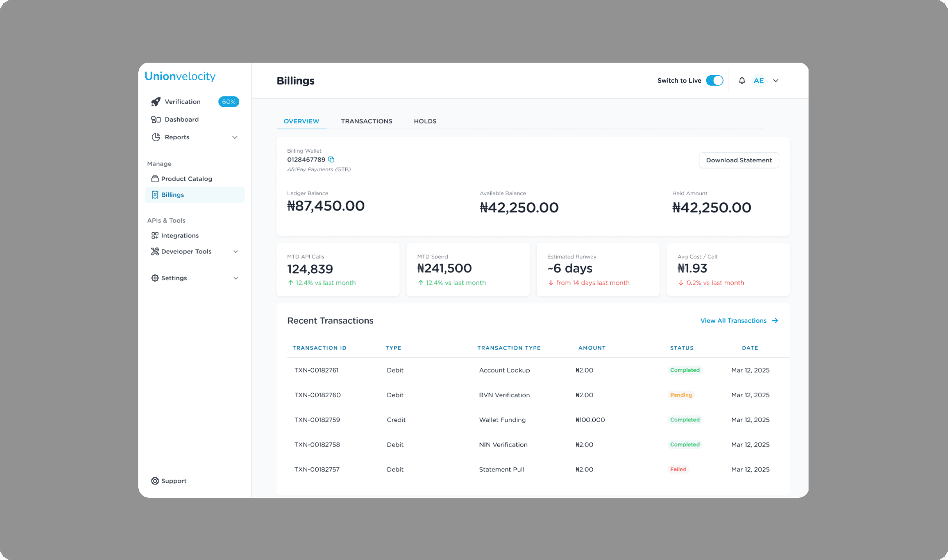Click the MTD API Calls value 124,839
Image resolution: width=948 pixels, height=560 pixels.
click(x=310, y=269)
